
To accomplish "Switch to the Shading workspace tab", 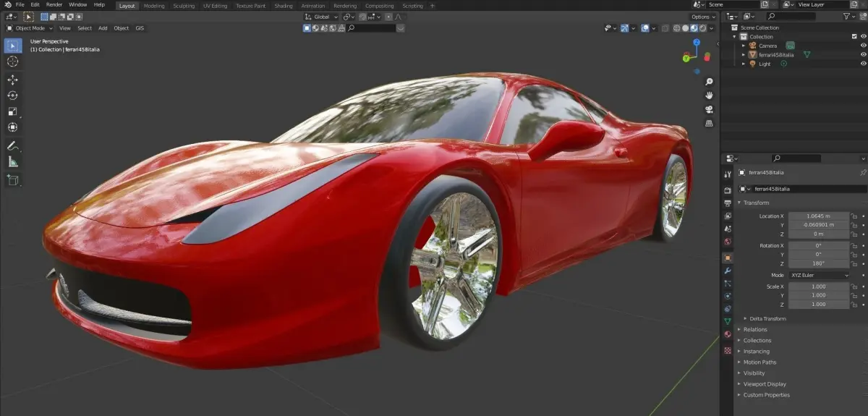I will pyautogui.click(x=283, y=6).
